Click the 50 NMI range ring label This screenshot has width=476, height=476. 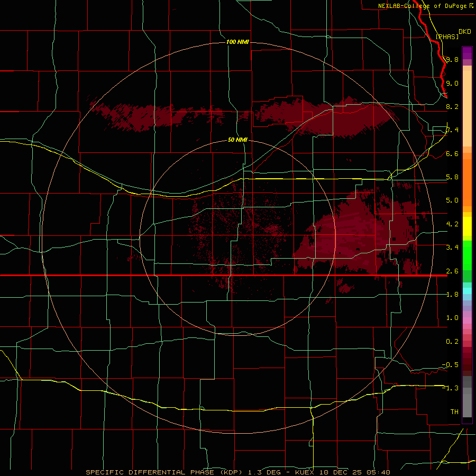click(x=237, y=140)
